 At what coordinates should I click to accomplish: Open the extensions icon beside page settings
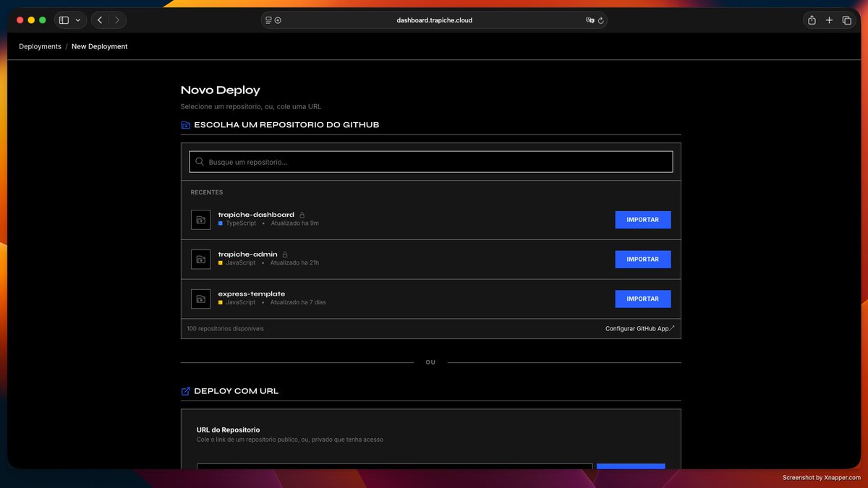coord(278,20)
